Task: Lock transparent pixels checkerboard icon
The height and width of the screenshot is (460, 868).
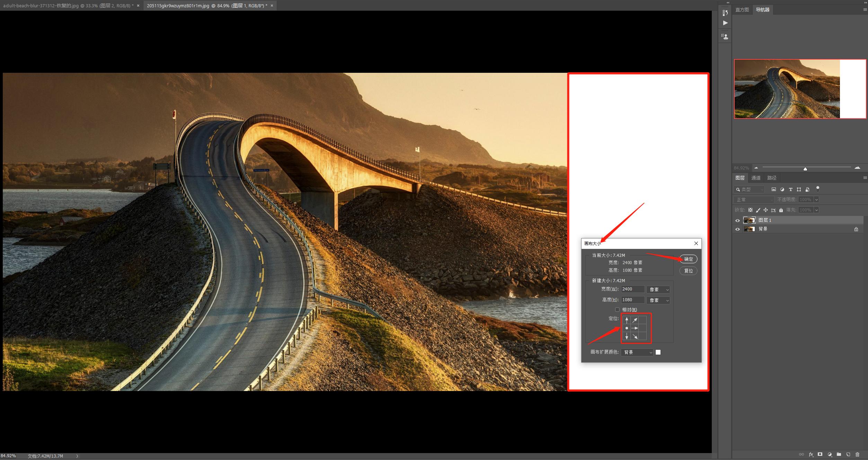Action: click(x=750, y=210)
